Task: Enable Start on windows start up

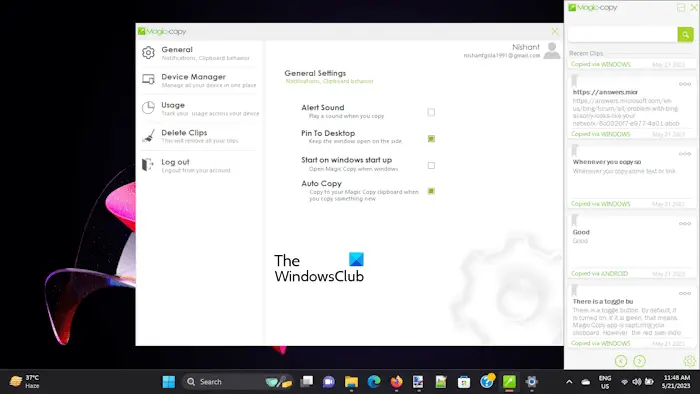Action: point(431,166)
